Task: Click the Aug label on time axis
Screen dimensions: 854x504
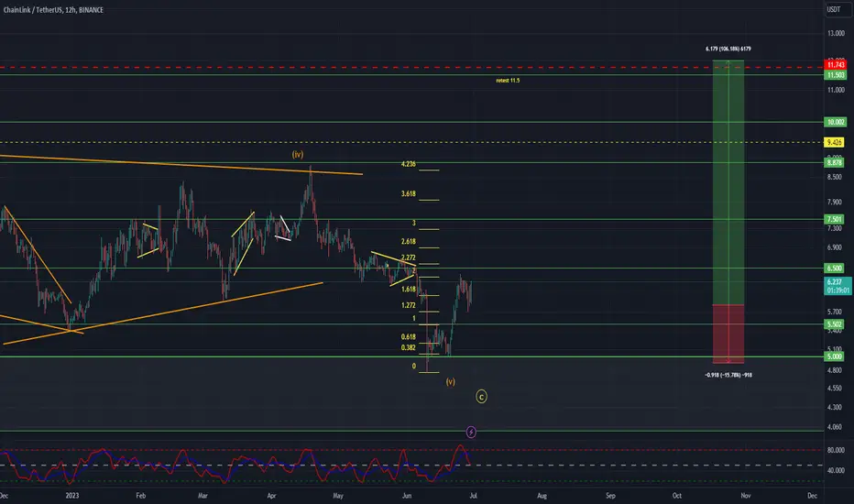Action: click(x=542, y=495)
